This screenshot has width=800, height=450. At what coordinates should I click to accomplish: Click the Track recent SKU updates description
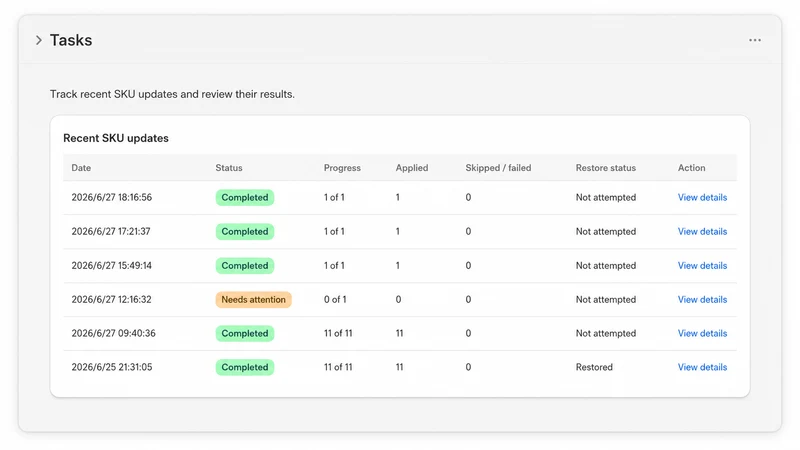172,94
